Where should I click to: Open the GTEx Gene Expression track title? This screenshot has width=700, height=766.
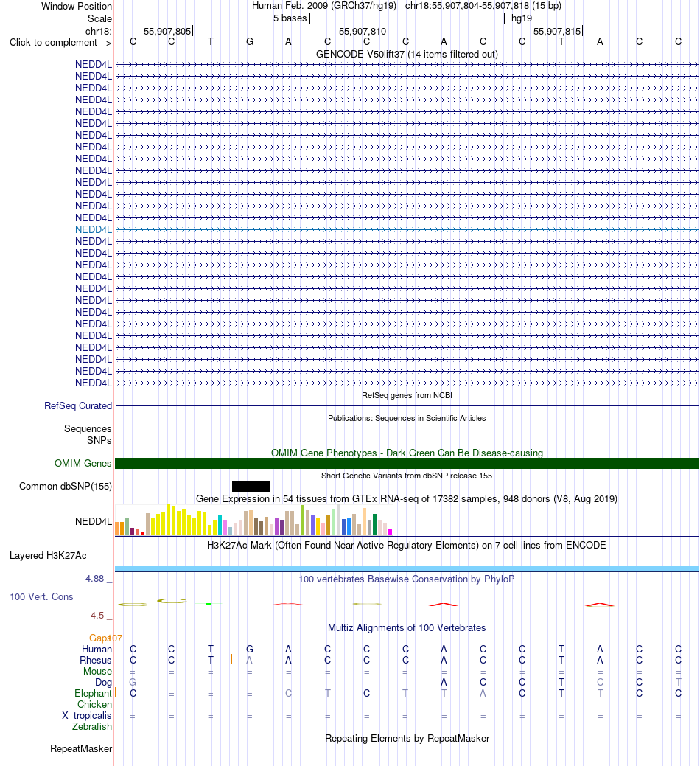tap(407, 499)
